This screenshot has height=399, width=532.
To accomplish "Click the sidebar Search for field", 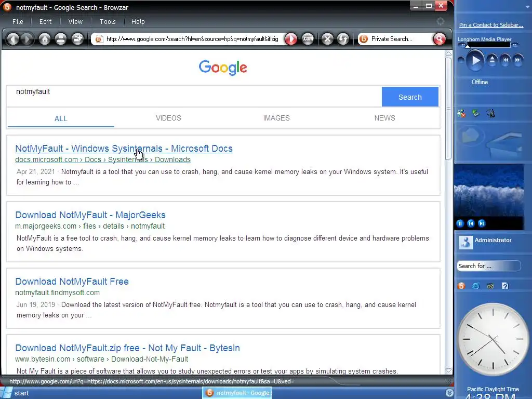I will click(488, 266).
